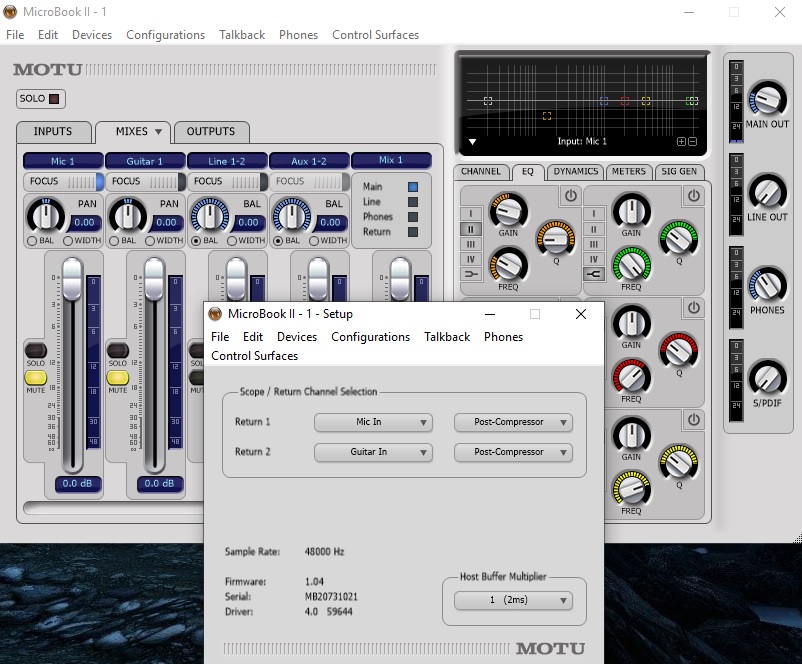Select the shelf filter shape icon in orange band
802x664 pixels.
(470, 273)
